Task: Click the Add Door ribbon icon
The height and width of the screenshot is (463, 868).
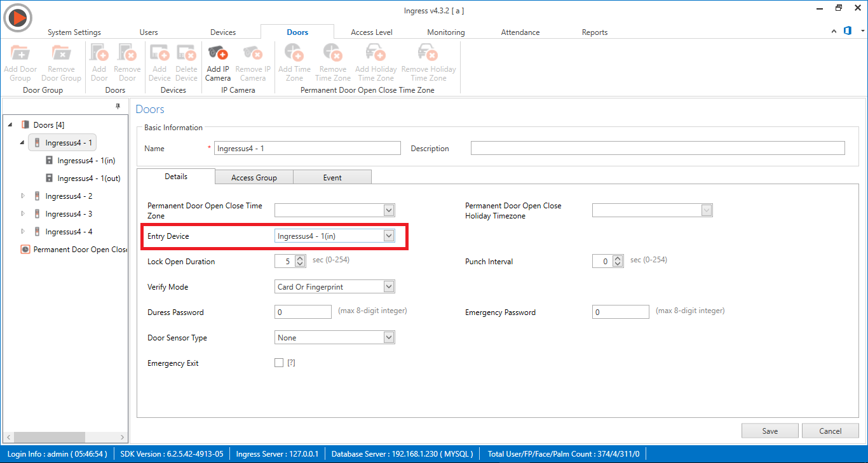Action: (x=99, y=53)
